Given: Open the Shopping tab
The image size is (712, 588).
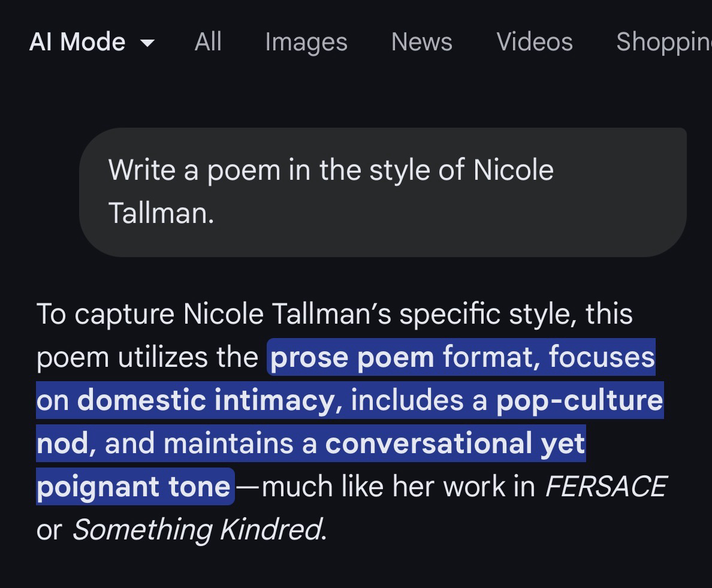Looking at the screenshot, I should pos(663,42).
